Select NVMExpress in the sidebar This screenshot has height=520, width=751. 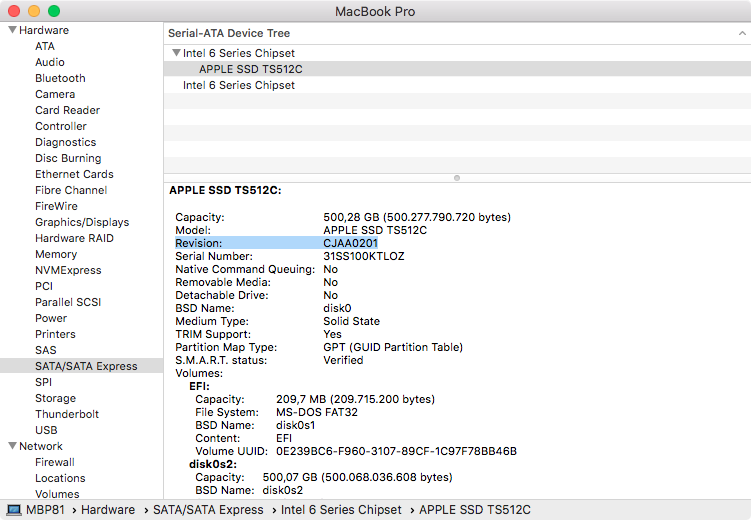(68, 270)
